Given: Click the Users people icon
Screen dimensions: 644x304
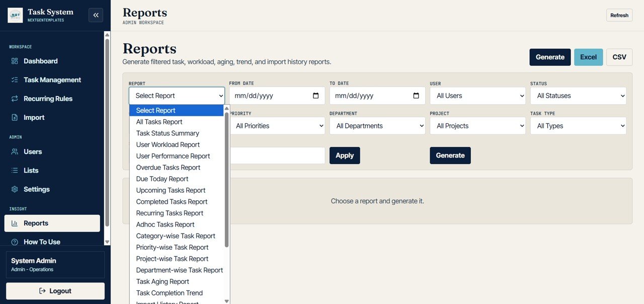Looking at the screenshot, I should click(15, 151).
